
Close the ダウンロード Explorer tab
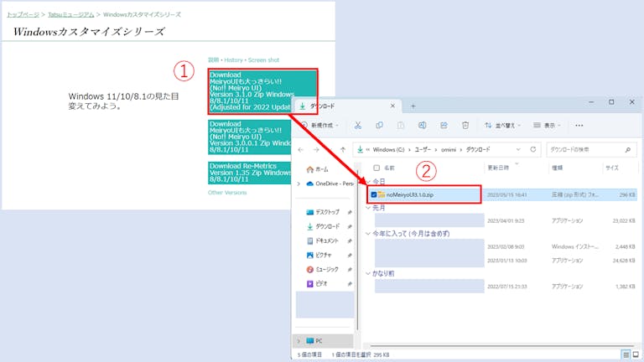392,106
